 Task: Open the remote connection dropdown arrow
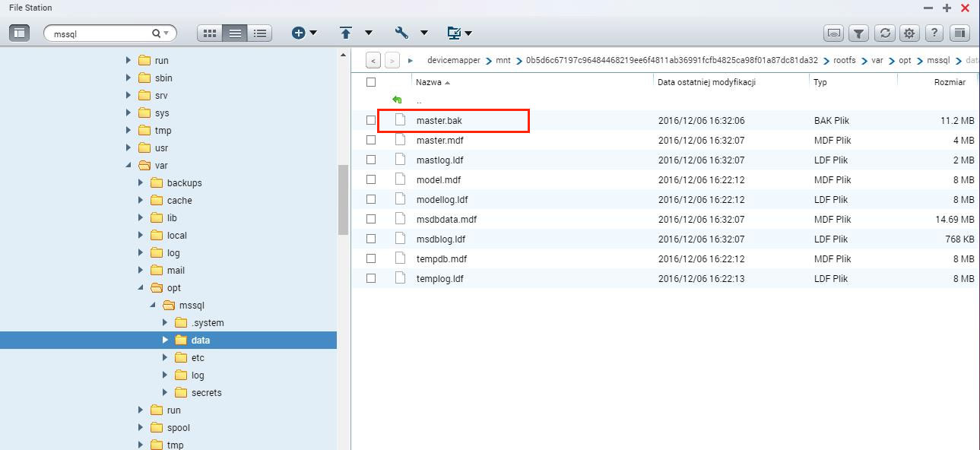(x=468, y=33)
